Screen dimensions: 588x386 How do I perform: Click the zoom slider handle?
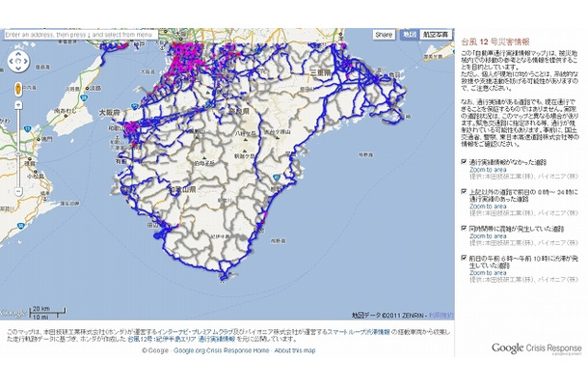(x=18, y=154)
